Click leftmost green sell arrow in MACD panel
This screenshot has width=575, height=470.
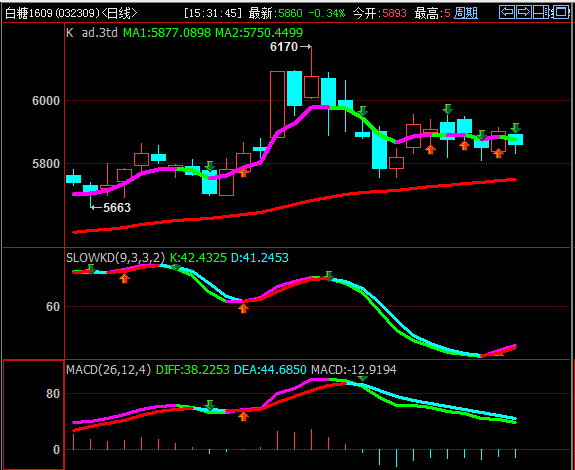210,405
